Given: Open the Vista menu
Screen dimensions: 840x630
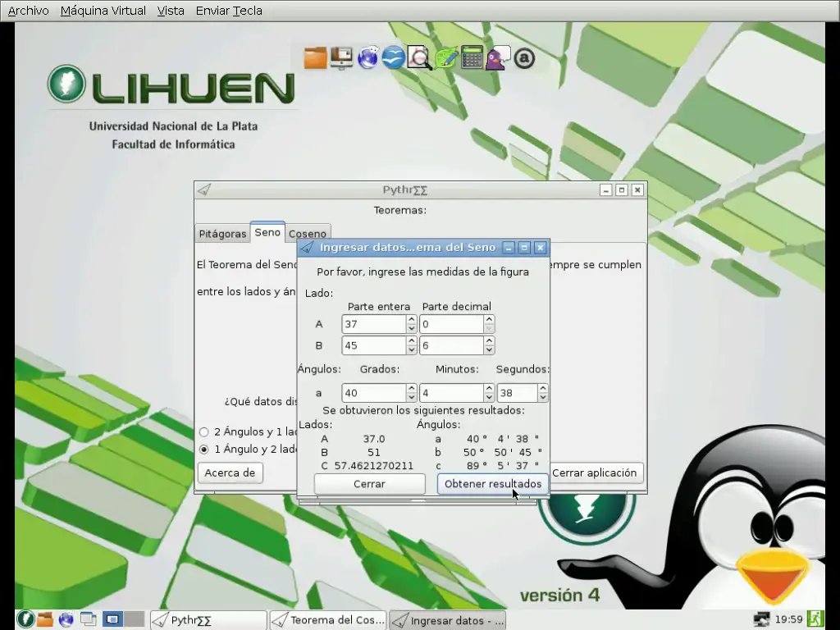Looking at the screenshot, I should (x=171, y=11).
